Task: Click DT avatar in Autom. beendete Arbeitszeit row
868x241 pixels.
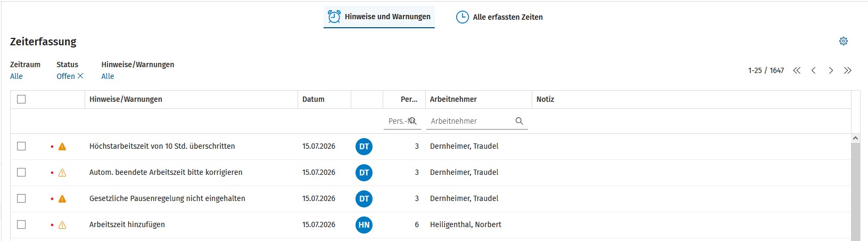Action: (364, 173)
